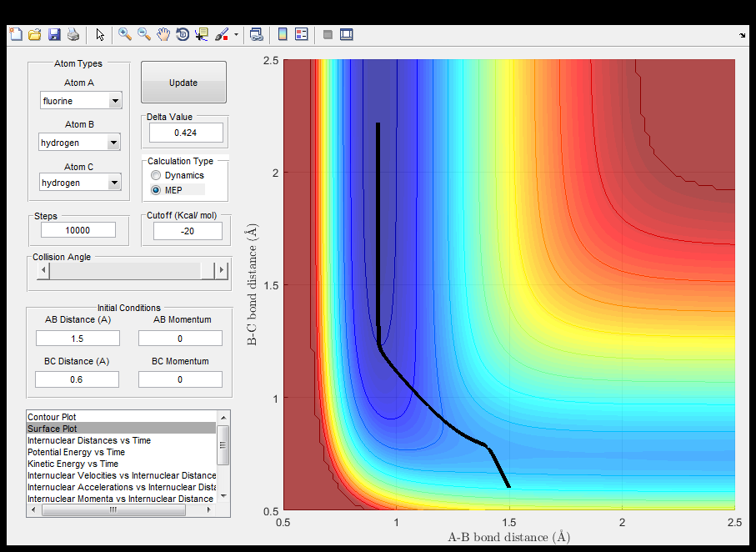Save the figure using the floppy disk icon
The width and height of the screenshot is (756, 552).
[x=54, y=34]
